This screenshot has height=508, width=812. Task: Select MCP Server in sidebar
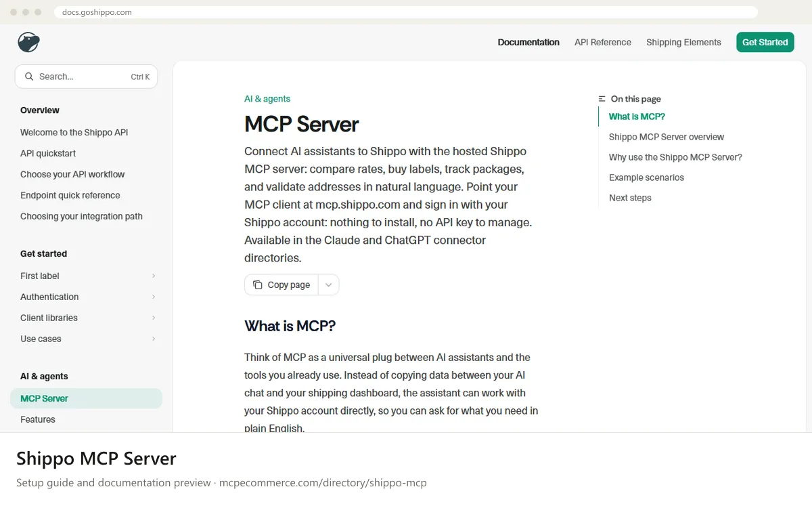tap(87, 398)
